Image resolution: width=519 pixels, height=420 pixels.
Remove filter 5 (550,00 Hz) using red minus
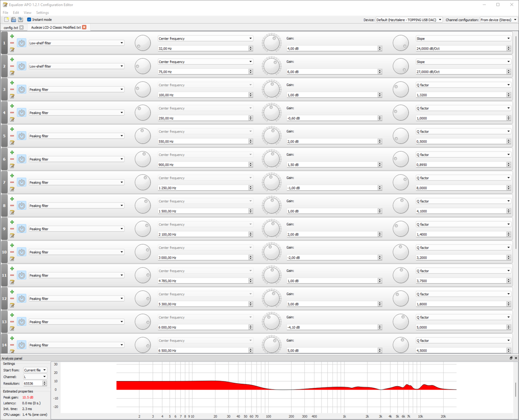[x=12, y=136]
